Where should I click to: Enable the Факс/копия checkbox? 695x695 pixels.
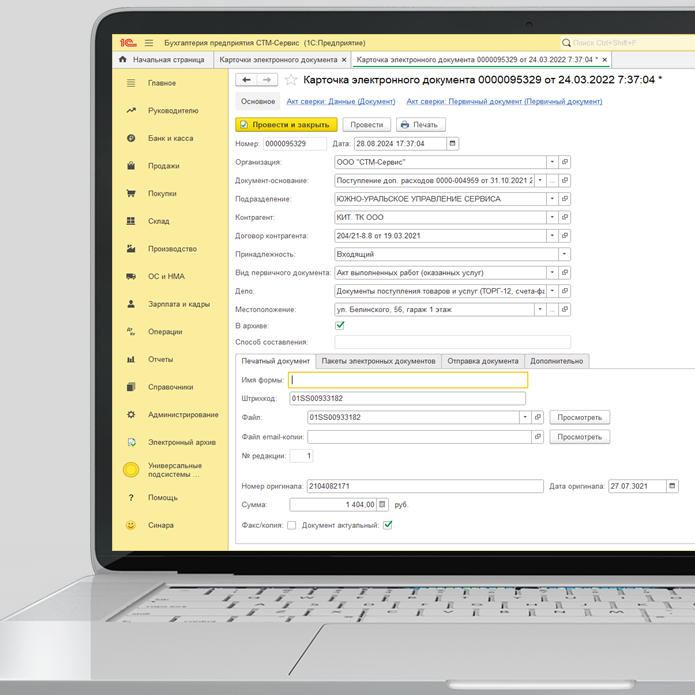click(292, 525)
